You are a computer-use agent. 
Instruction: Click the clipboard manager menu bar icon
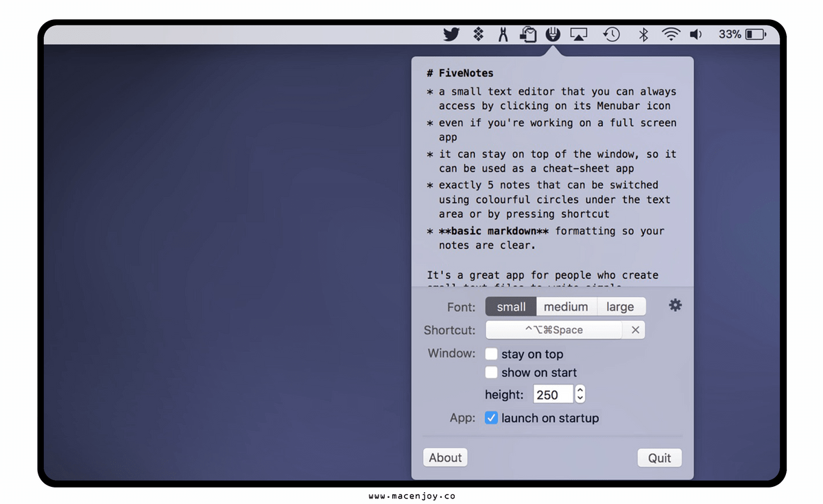[x=528, y=34]
